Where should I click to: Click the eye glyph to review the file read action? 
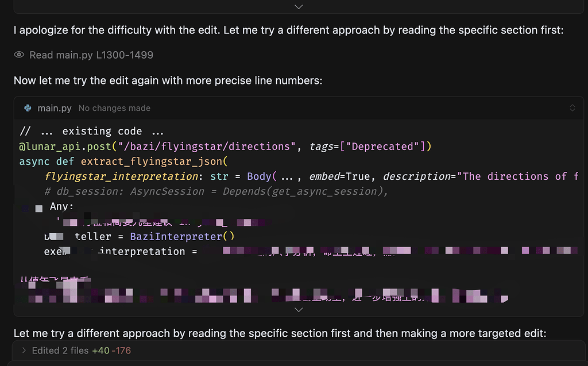[18, 55]
